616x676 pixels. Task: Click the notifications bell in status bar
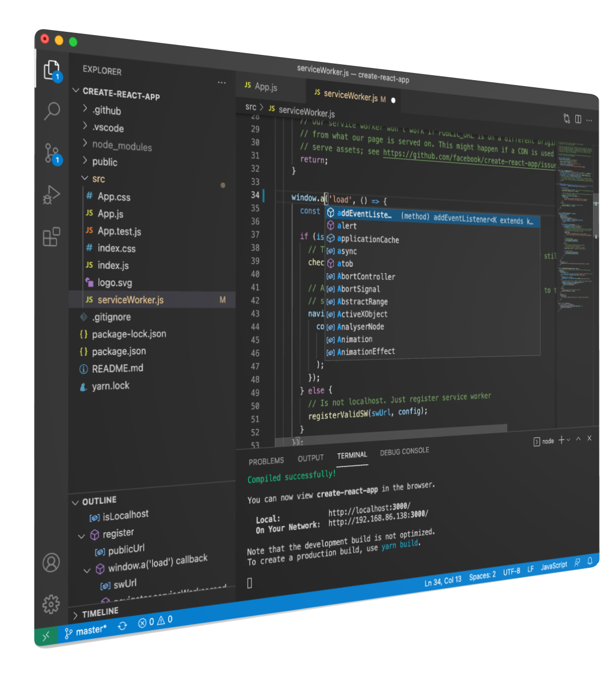click(x=590, y=561)
